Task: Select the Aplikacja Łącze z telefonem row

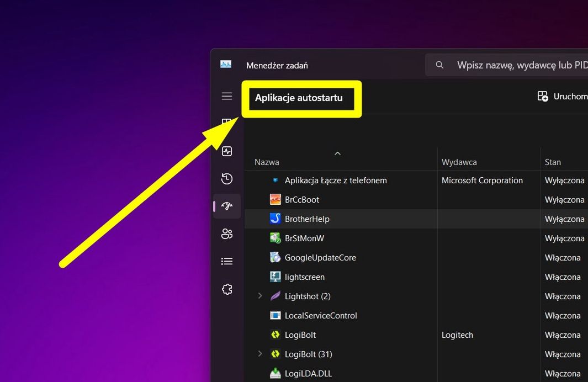Action: pos(416,181)
